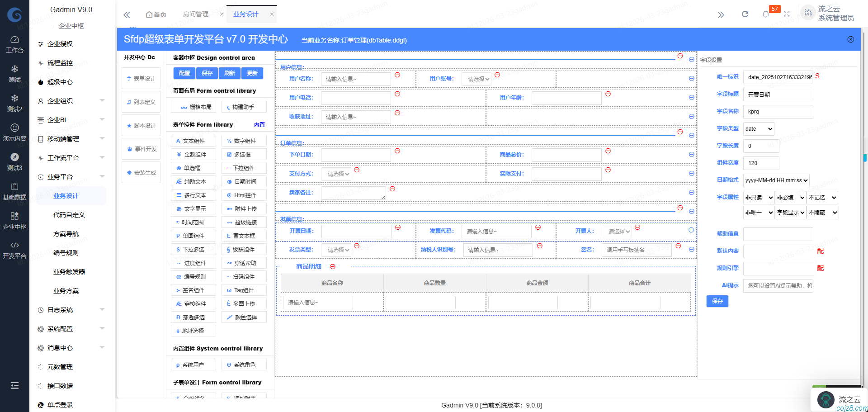Select the 系统用户 system control
Viewport: 868px width, 412px height.
pos(193,364)
